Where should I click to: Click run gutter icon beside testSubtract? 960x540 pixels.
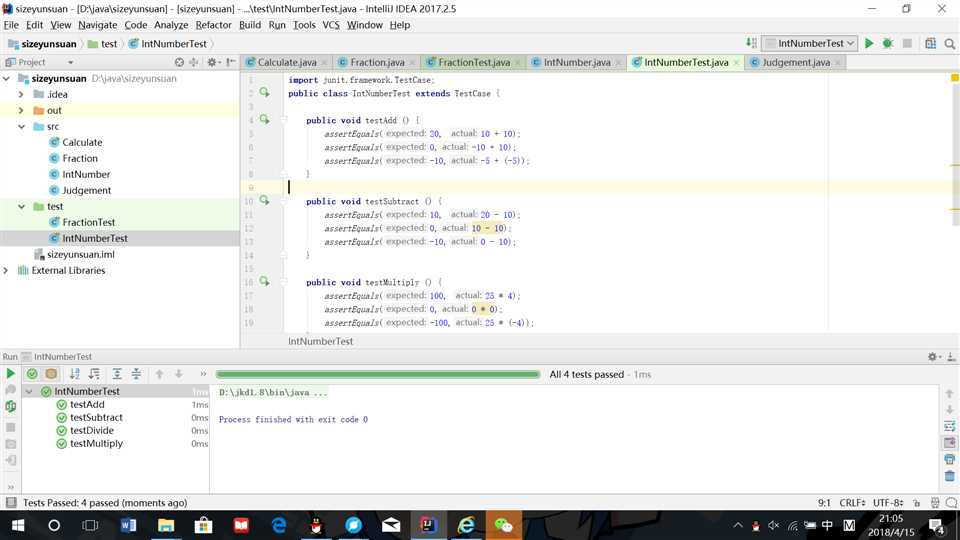click(x=264, y=200)
